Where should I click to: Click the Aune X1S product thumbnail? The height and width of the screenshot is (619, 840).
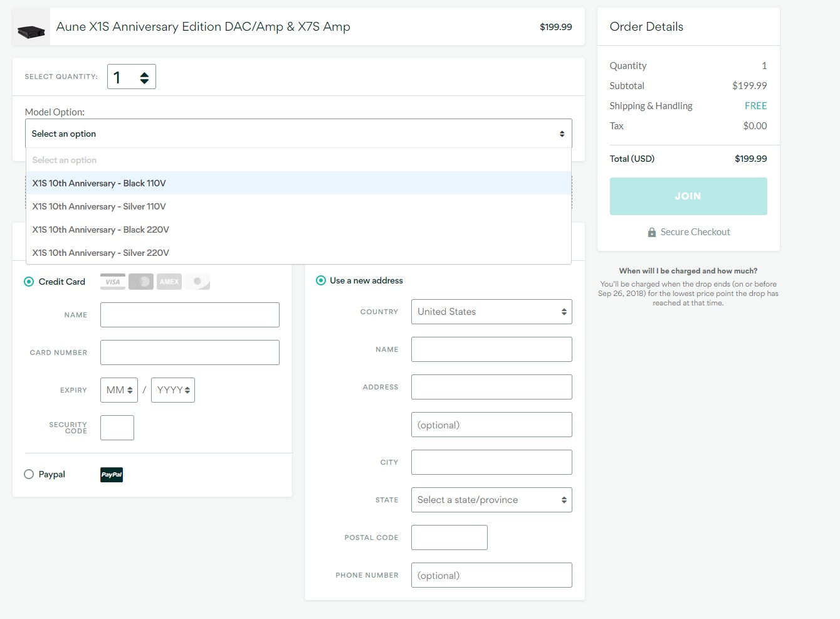tap(31, 27)
